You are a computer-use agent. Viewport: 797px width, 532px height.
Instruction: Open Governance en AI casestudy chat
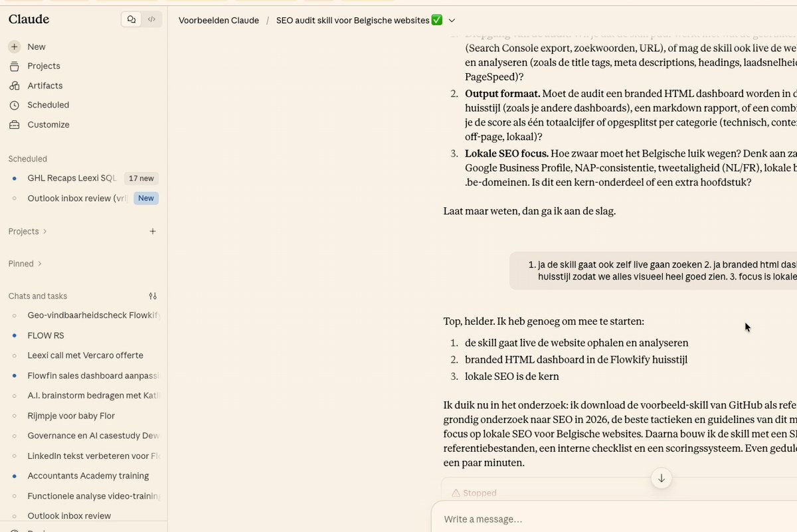94,436
